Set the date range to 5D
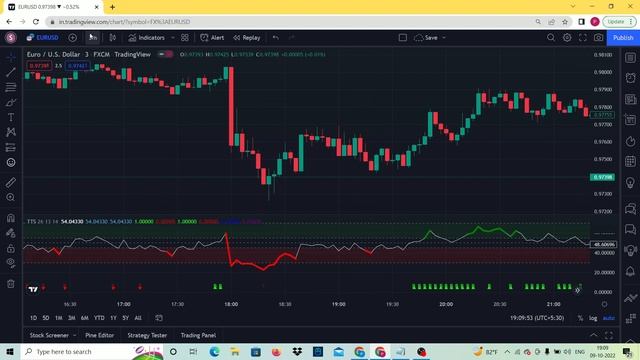Screen dimensions: 640x360 46,318
